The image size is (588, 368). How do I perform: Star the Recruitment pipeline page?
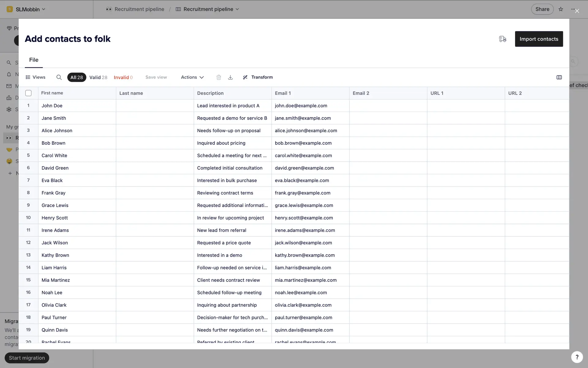(561, 9)
